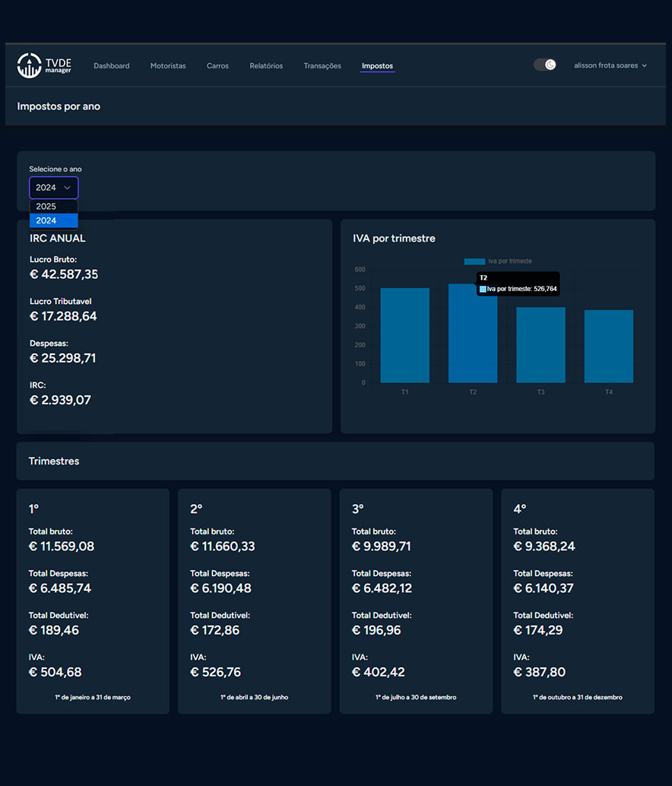The width and height of the screenshot is (672, 786).
Task: Select the Impostos tab
Action: (377, 66)
